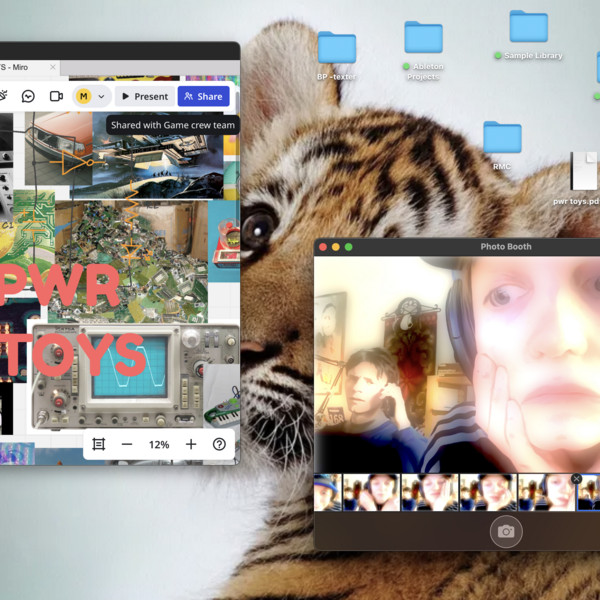Select the highlighted last thumbnail in Photo Booth

tap(589, 492)
